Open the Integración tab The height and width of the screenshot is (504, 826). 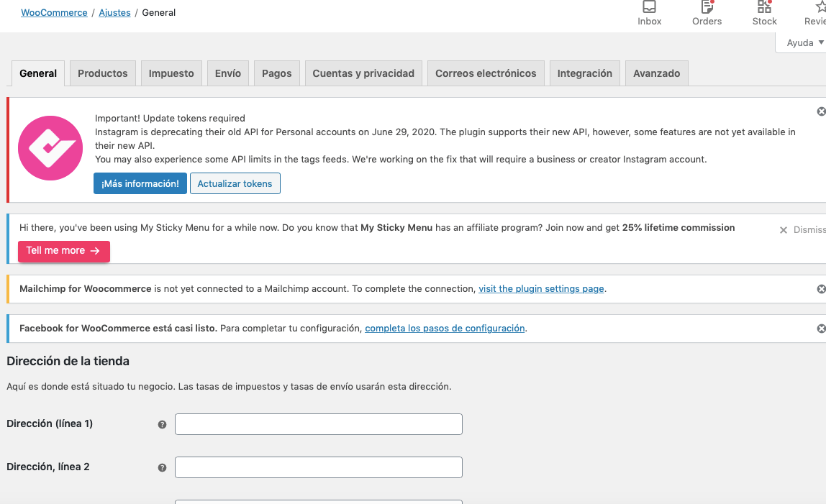[585, 73]
